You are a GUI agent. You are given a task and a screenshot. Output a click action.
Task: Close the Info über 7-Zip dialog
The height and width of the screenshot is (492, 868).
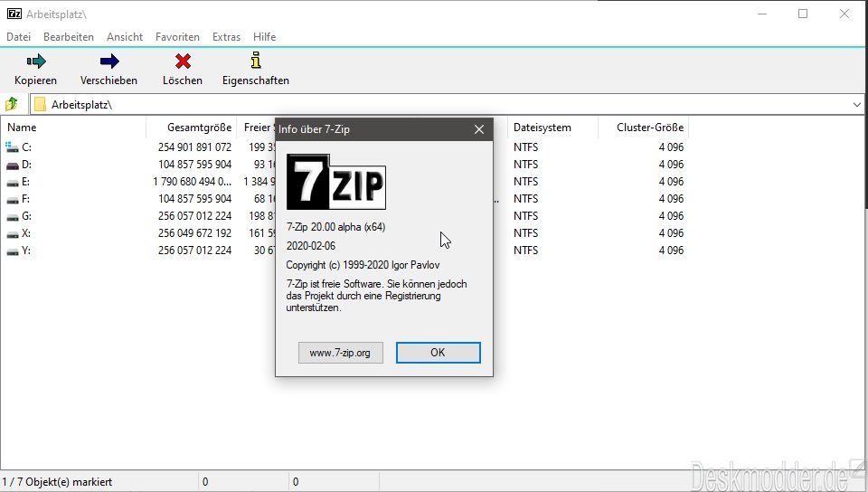[x=479, y=129]
